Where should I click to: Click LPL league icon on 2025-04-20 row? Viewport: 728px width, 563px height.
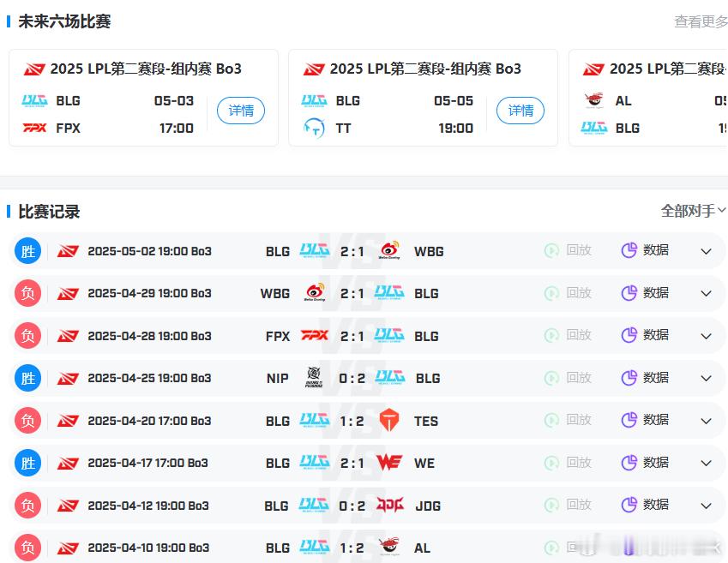[68, 421]
